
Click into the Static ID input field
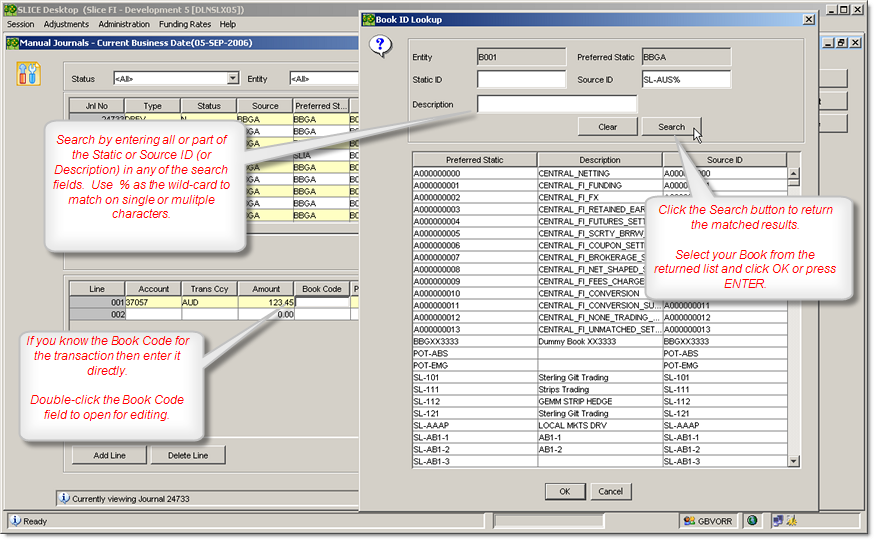[521, 79]
